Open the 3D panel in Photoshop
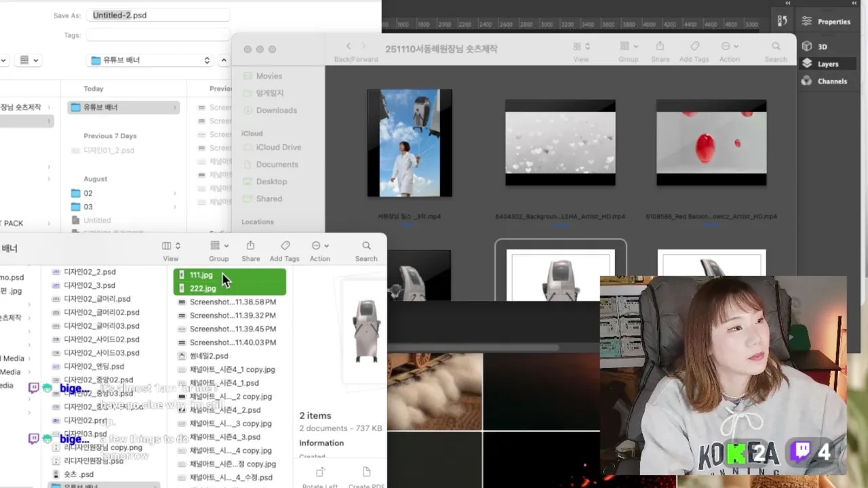 814,47
